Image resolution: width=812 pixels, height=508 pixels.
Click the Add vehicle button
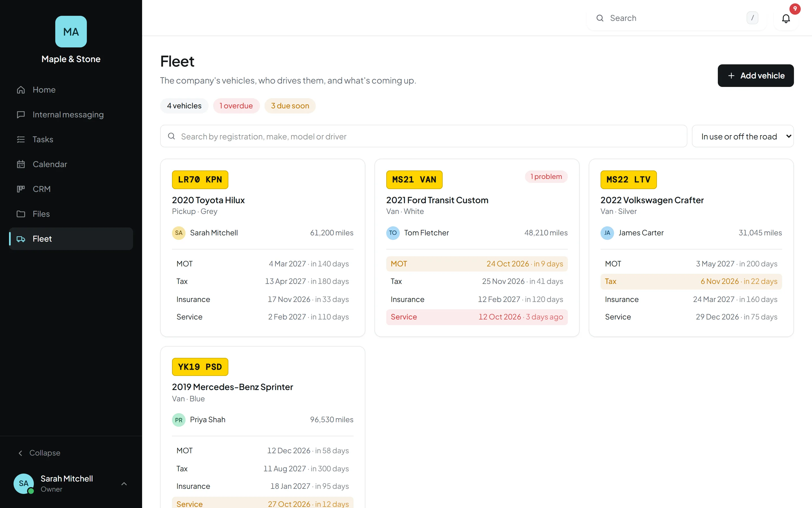coord(756,76)
